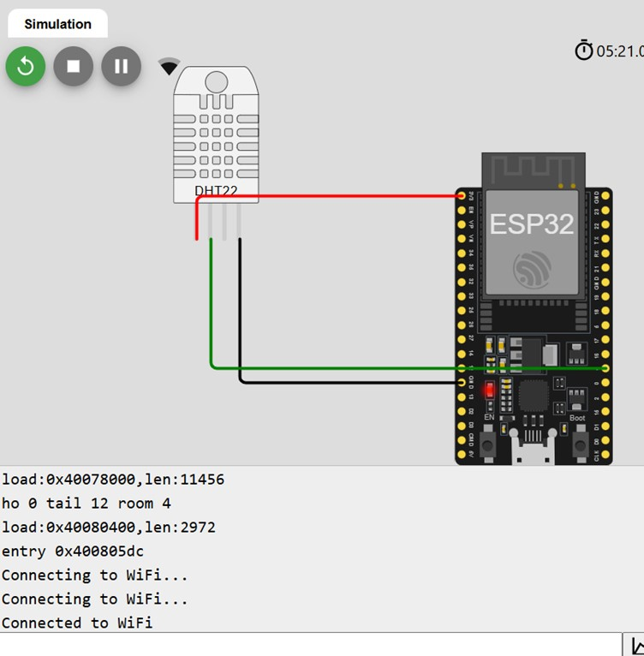Click 'load:0x40078000,len:11456' output line

[113, 479]
